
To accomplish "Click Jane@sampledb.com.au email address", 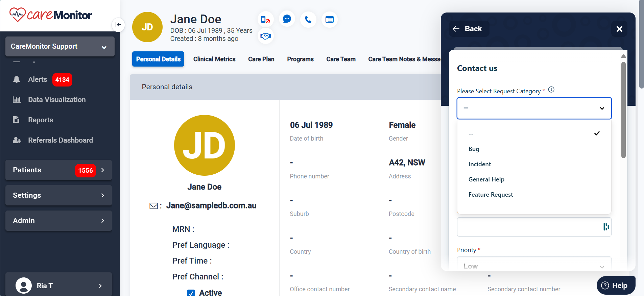I will (x=211, y=205).
